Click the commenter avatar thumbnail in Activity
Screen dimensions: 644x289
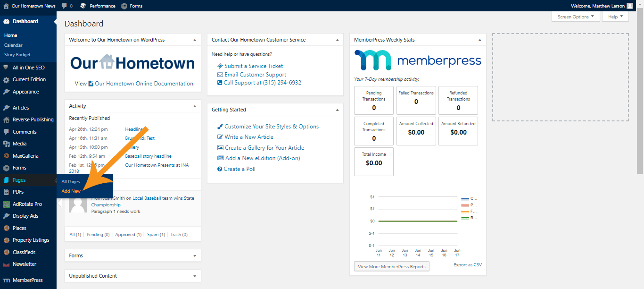point(78,204)
